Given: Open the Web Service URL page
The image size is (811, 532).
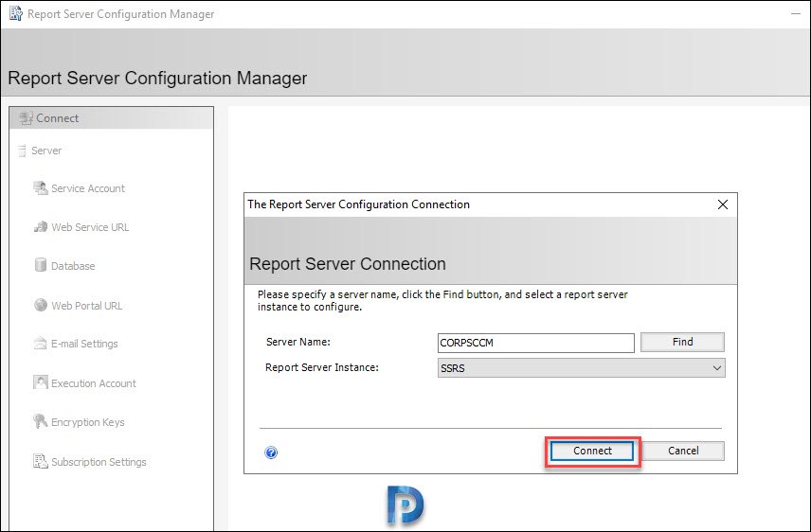Looking at the screenshot, I should (x=90, y=227).
